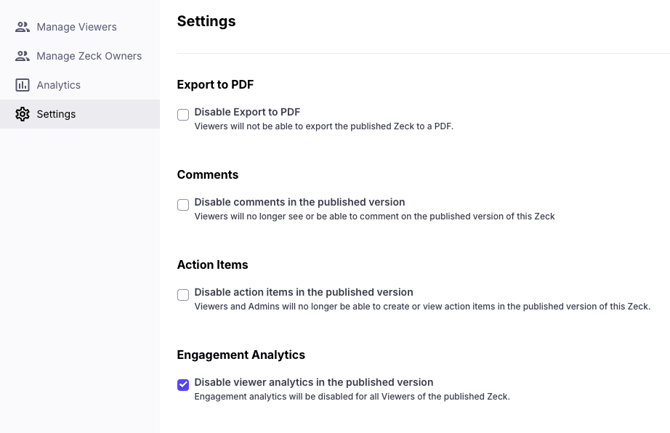Viewport: 670px width, 433px height.
Task: Click "Disable action items in the published version" label
Action: [303, 292]
